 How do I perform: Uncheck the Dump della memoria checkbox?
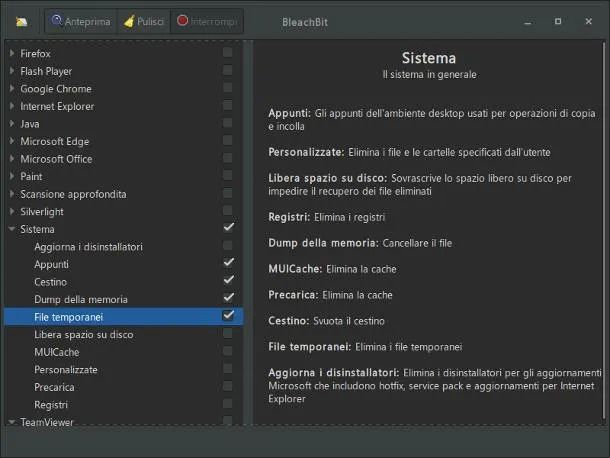point(228,297)
